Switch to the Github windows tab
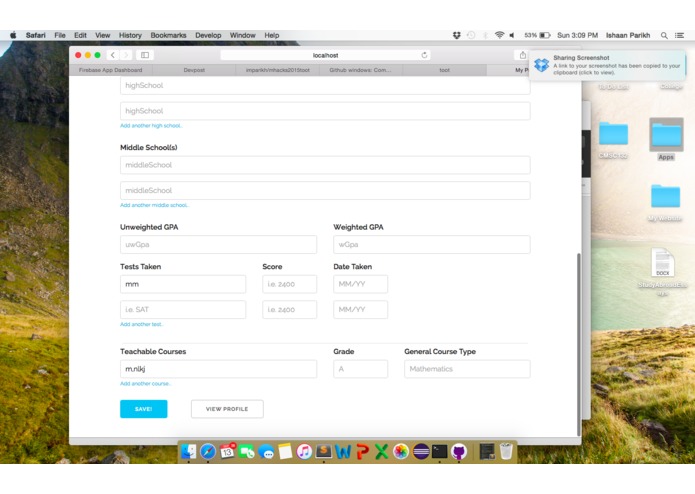 (360, 70)
